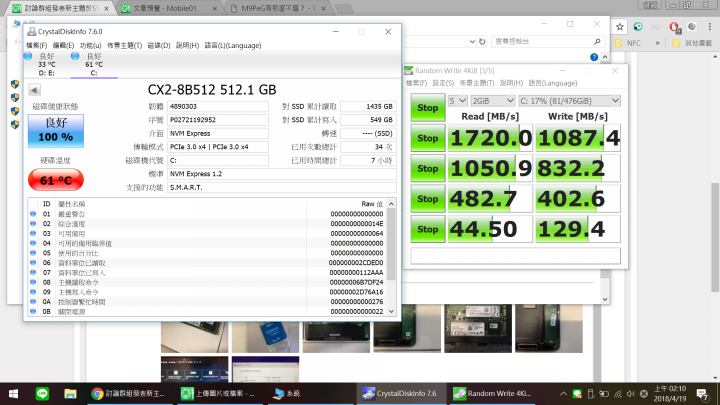Open the dark screenshot thumbnail in the second row

(x=195, y=369)
